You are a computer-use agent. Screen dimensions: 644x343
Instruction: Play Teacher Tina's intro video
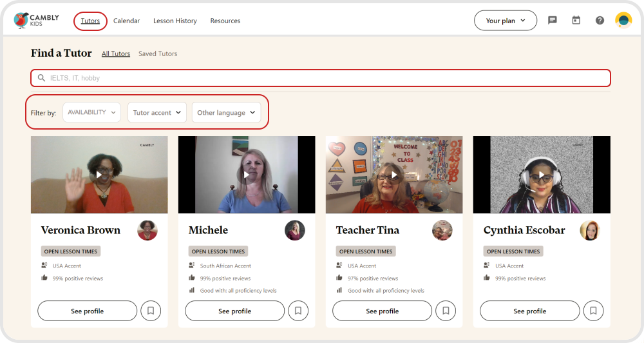[394, 175]
